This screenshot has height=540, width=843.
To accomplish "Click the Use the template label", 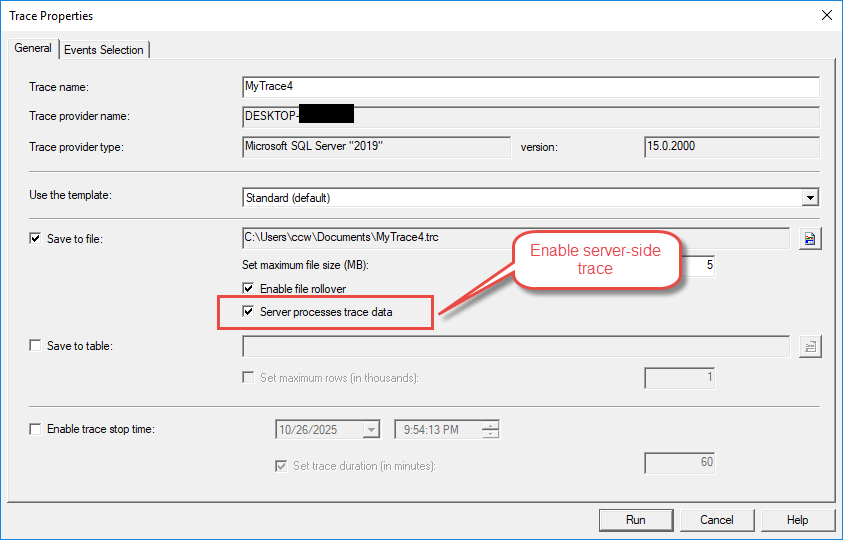I will [70, 195].
